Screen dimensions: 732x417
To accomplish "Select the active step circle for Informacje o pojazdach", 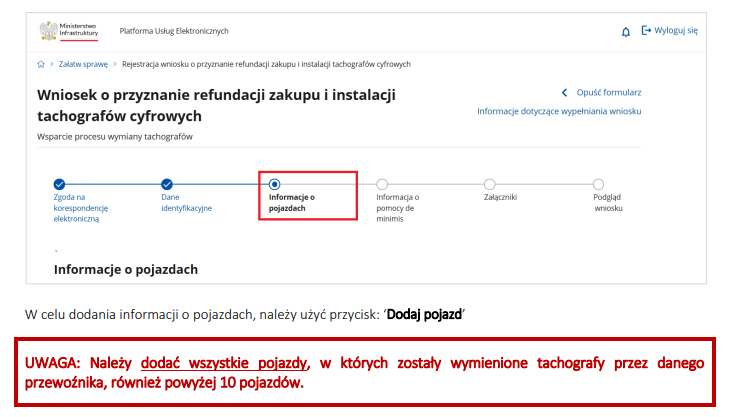I will 275,184.
